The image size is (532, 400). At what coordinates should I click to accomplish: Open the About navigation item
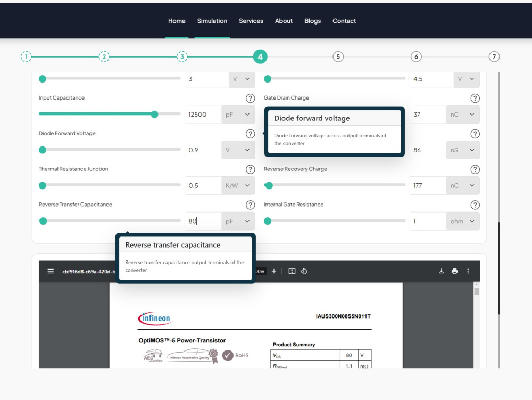pos(284,21)
